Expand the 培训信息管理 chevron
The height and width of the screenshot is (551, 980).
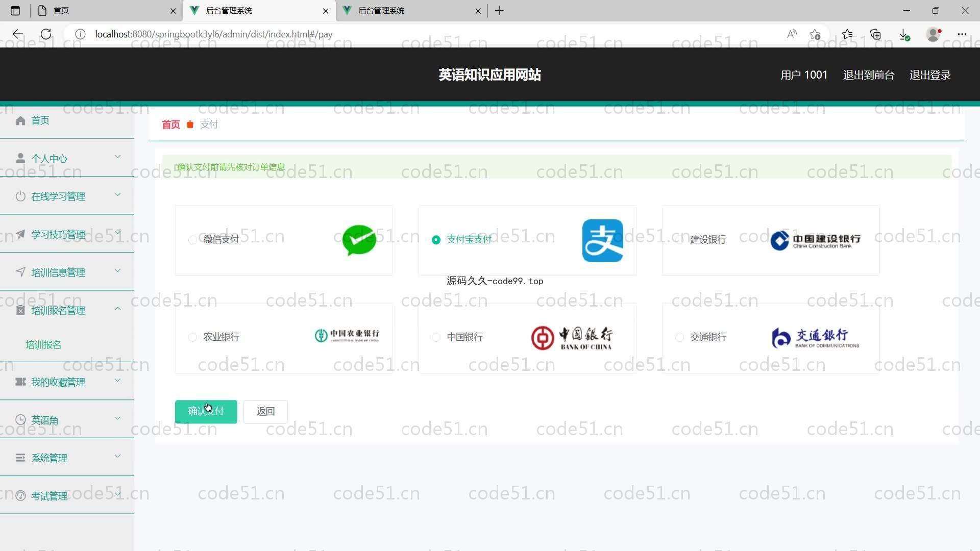117,270
